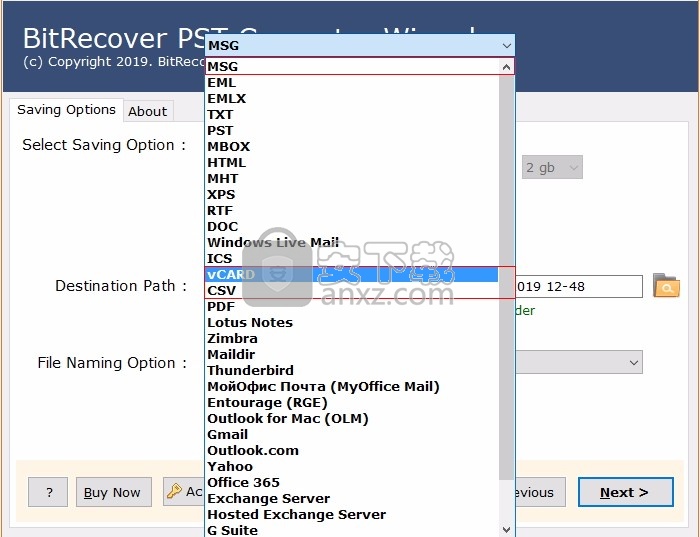The width and height of the screenshot is (700, 537).
Task: Select MBOX format option
Action: [x=352, y=147]
